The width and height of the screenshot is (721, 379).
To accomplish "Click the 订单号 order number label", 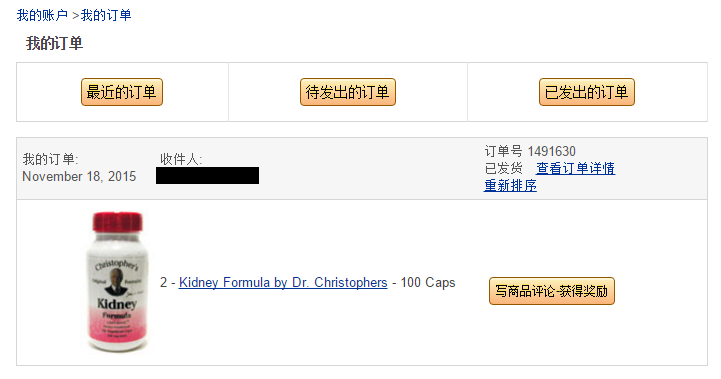I will click(x=504, y=151).
